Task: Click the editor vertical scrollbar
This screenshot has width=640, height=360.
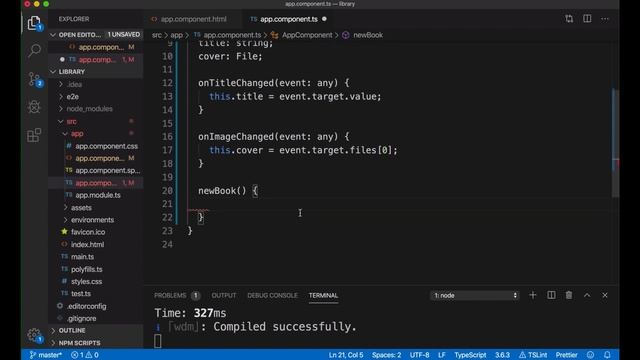Action: click(616, 143)
